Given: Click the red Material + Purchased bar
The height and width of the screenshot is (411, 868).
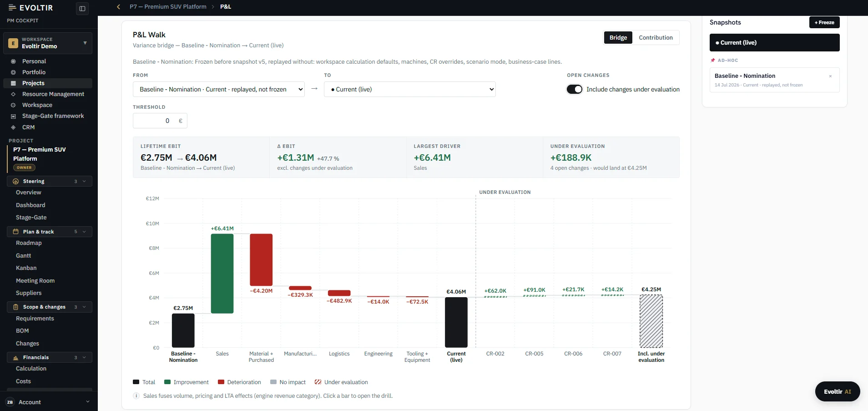Looking at the screenshot, I should pos(261,260).
